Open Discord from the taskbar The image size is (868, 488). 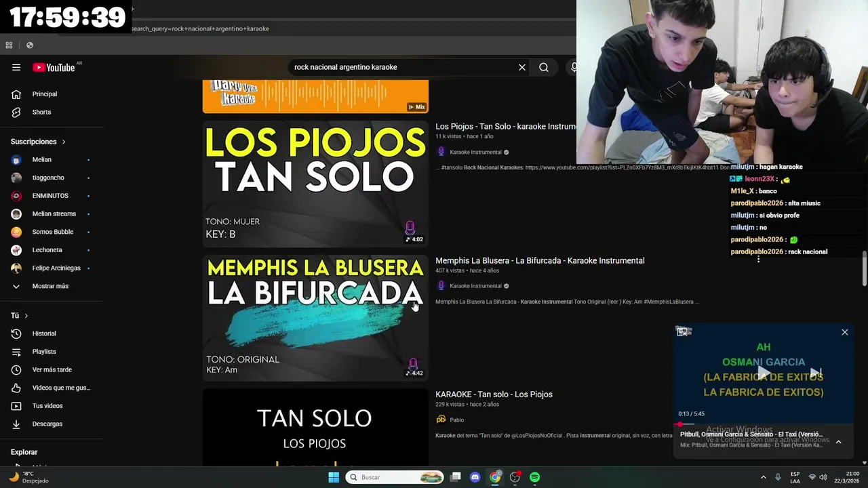475,477
